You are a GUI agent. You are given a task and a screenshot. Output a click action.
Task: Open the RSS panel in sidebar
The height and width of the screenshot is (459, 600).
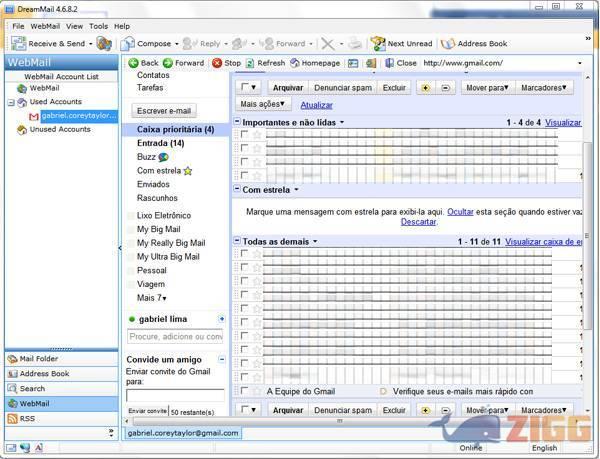point(12,418)
